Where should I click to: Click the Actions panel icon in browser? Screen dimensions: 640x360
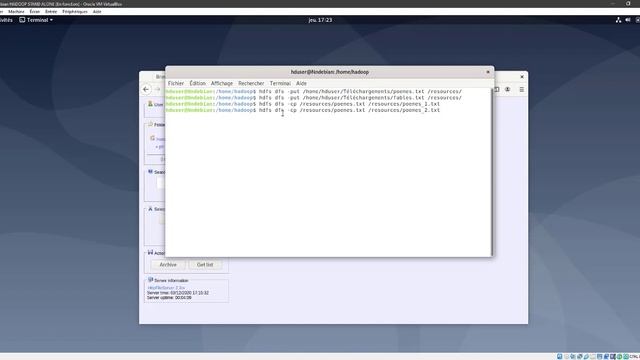(150, 253)
